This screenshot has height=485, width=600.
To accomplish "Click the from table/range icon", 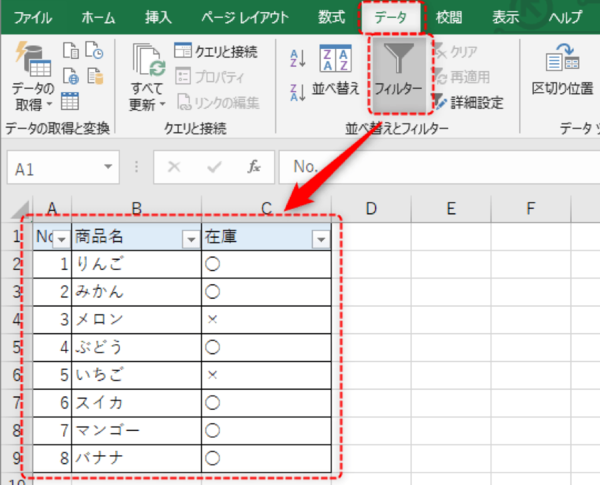I will coord(70,101).
